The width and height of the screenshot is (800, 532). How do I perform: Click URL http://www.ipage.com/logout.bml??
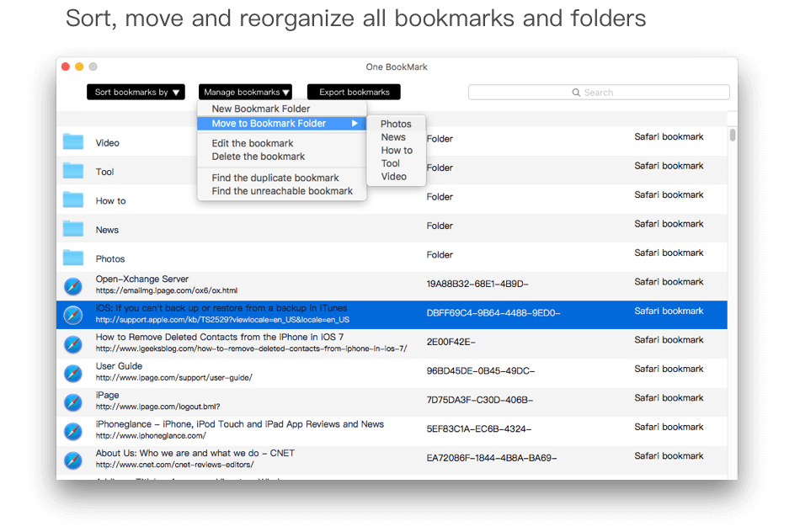click(x=157, y=407)
